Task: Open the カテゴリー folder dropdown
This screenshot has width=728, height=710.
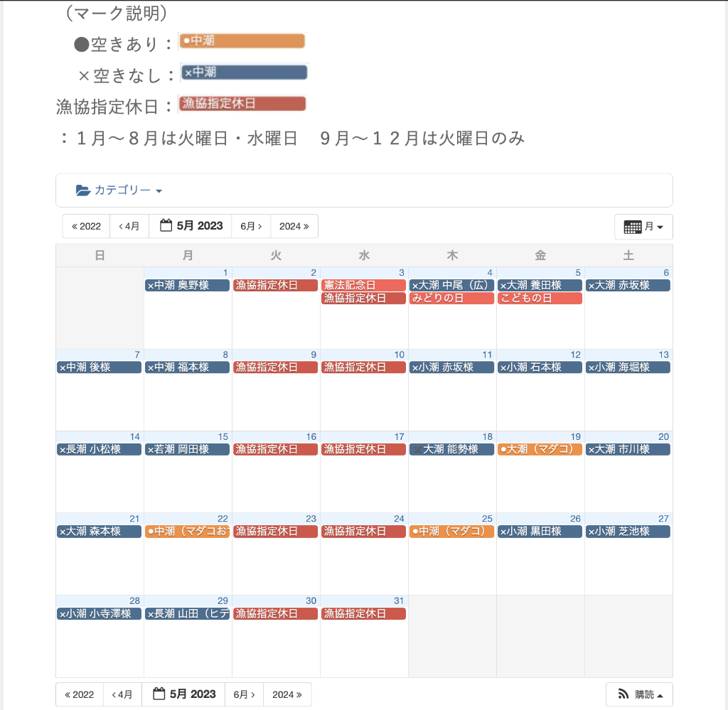Action: [x=119, y=190]
